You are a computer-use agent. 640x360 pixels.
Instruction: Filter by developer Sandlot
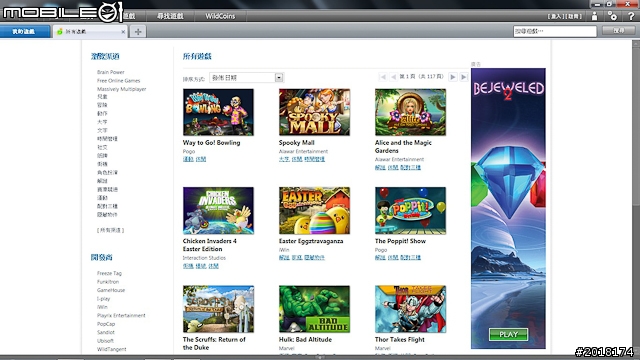[x=106, y=332]
